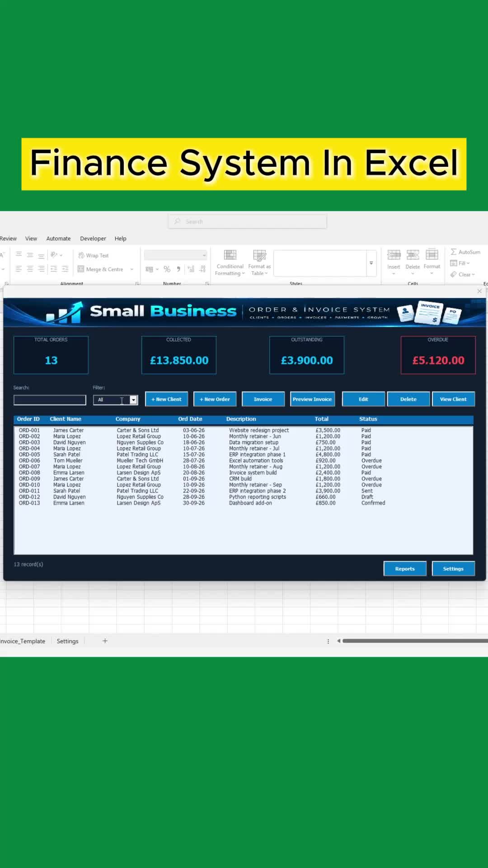Click the + New Client button
The width and height of the screenshot is (488, 868).
click(166, 399)
